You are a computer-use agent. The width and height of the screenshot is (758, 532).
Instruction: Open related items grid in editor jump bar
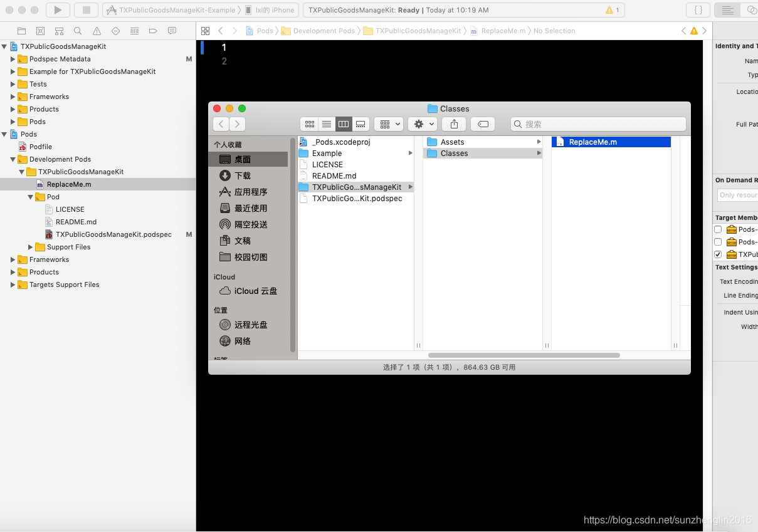pyautogui.click(x=205, y=31)
